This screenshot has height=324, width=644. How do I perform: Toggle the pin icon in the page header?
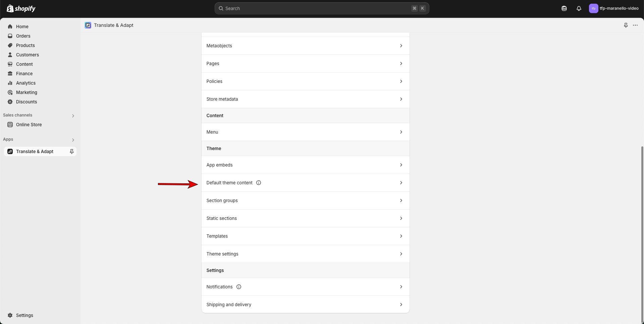click(626, 25)
